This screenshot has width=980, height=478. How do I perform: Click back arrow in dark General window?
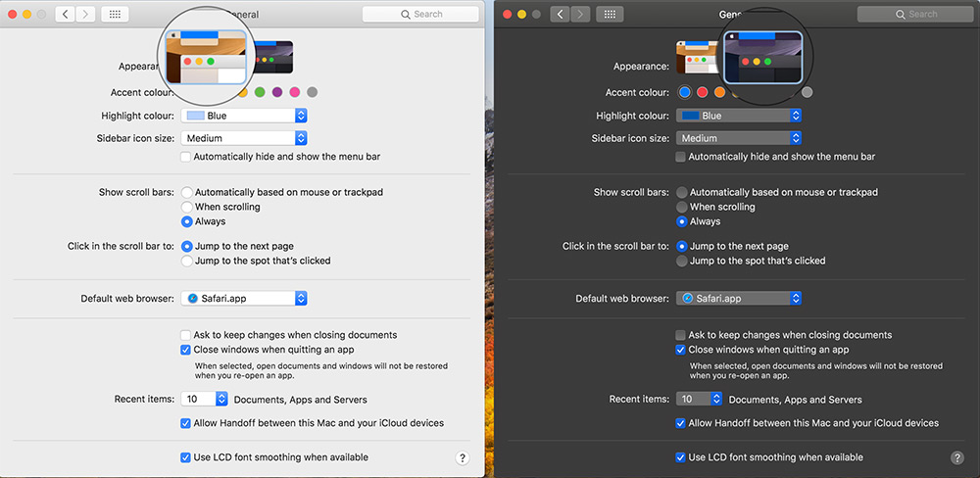(560, 15)
